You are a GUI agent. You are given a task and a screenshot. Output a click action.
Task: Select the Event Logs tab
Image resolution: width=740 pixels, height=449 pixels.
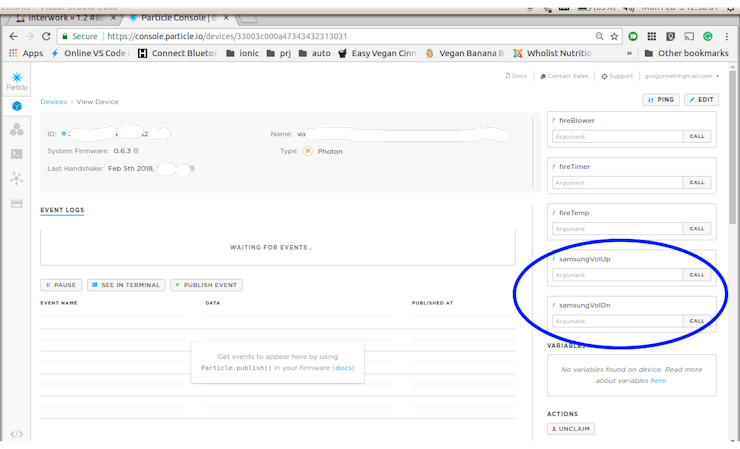(x=62, y=210)
